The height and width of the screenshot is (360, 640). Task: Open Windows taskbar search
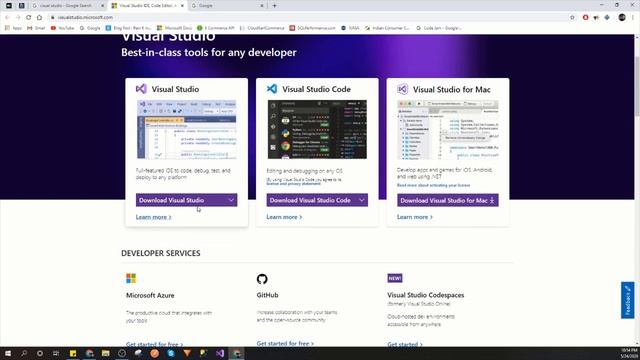[24, 353]
